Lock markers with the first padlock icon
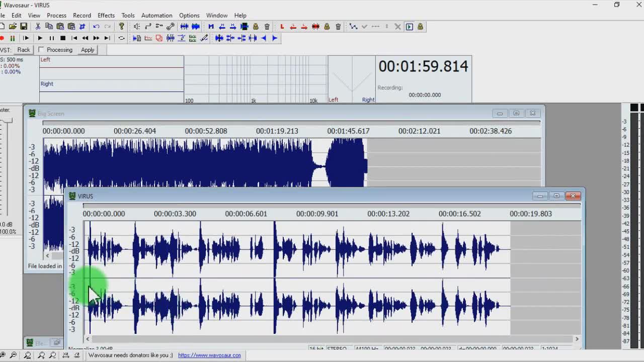The image size is (644, 362). (256, 26)
